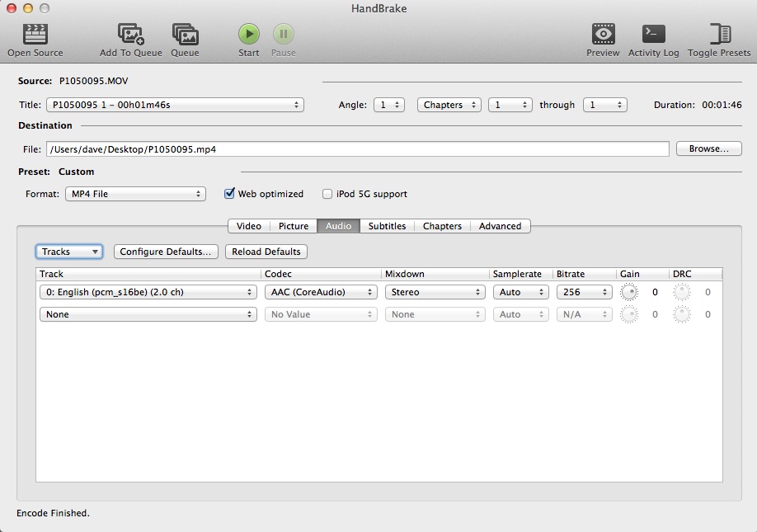Open the Queue window icon
Viewport: 757px width, 532px height.
click(185, 34)
